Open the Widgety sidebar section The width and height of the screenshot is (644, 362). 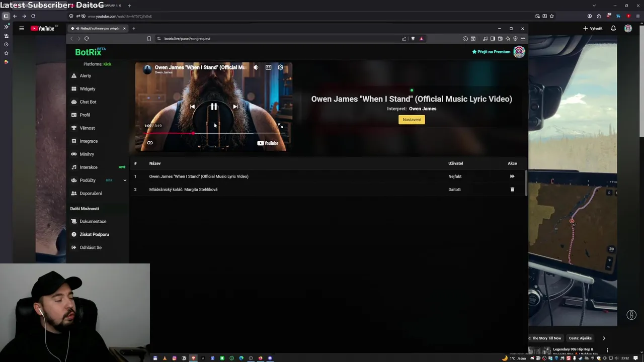click(x=88, y=89)
